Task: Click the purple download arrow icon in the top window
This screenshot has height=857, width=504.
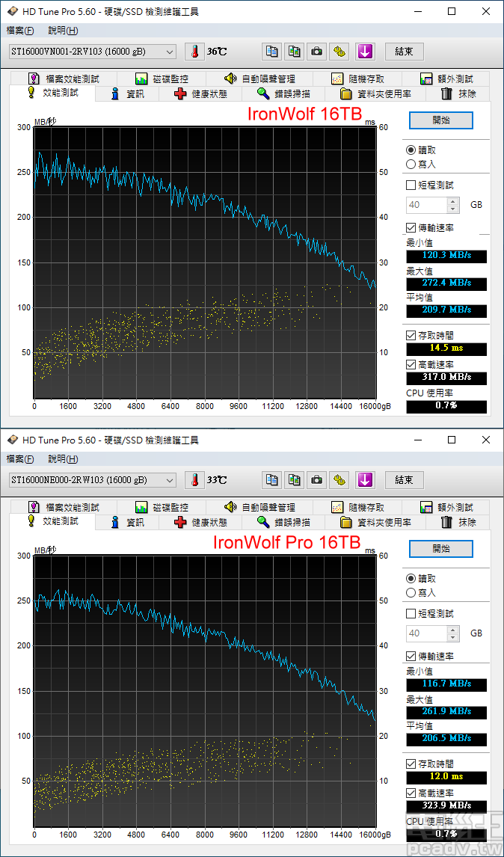Action: [364, 52]
